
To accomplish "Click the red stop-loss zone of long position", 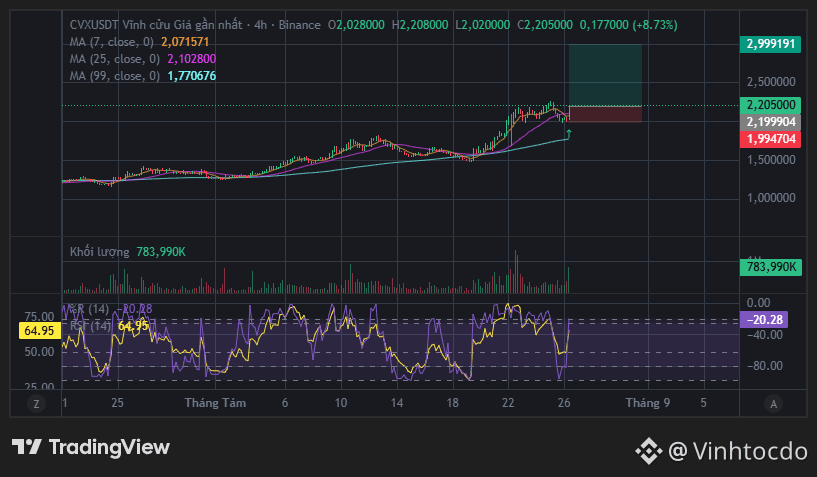I will (605, 114).
